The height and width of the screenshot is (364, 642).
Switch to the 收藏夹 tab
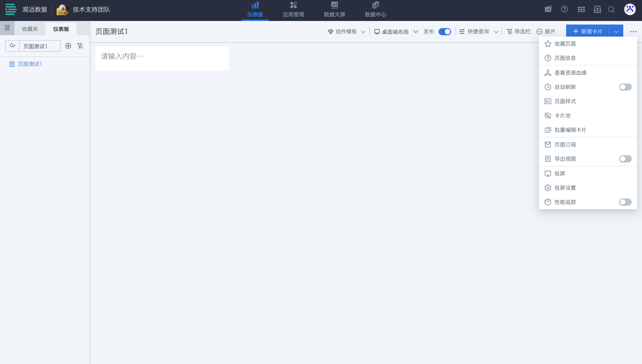tap(30, 29)
